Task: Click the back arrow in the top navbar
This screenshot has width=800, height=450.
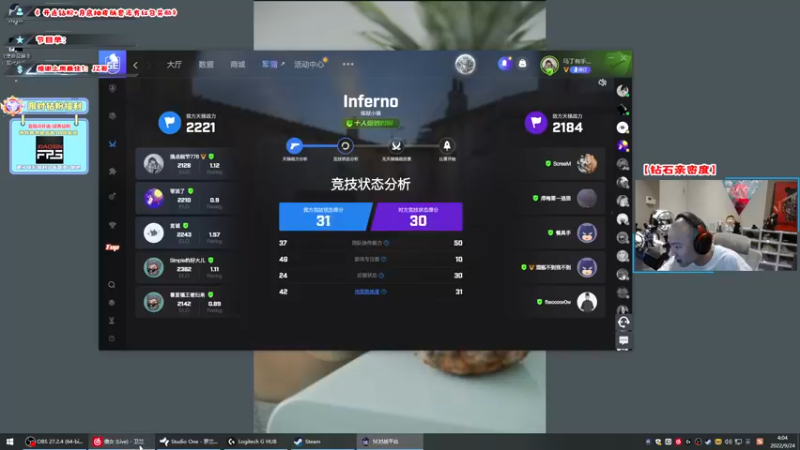Action: (135, 65)
